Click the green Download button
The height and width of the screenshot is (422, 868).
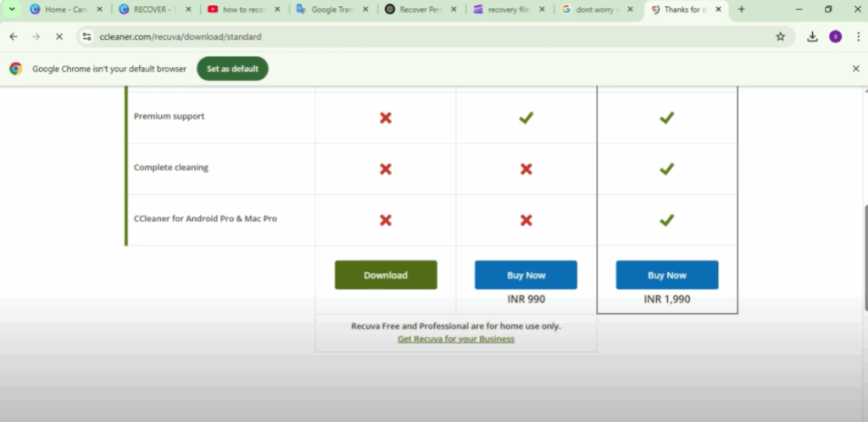(x=386, y=275)
